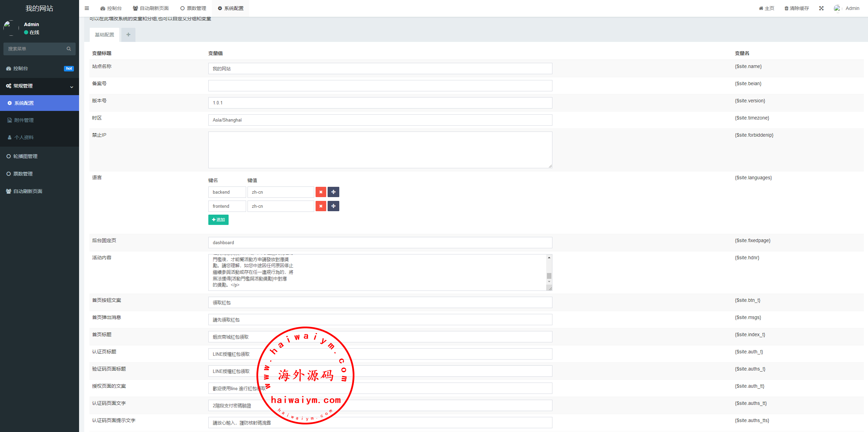Screen dimensions: 868x432
Task: Select the 基础配置 tab
Action: point(105,35)
